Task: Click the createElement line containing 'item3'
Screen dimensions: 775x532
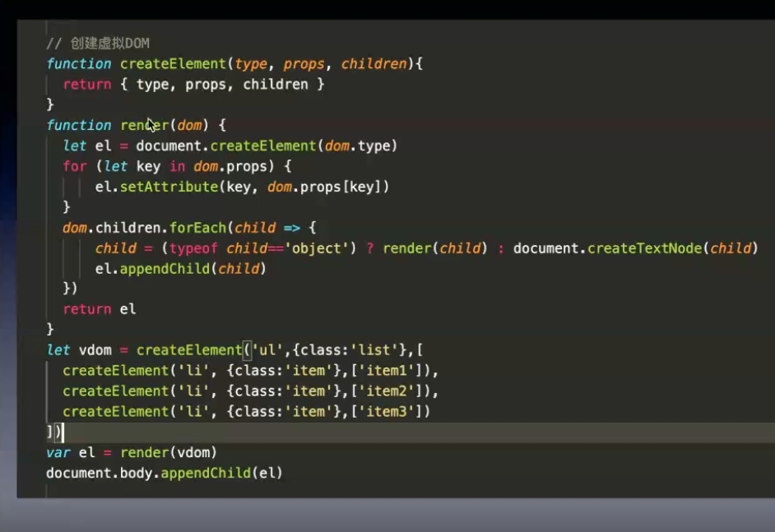Action: [x=247, y=411]
